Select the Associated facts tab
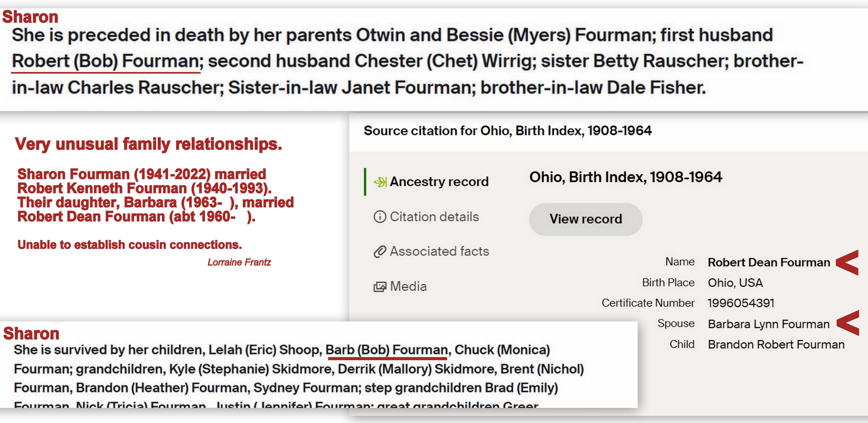The image size is (868, 423). click(x=439, y=251)
